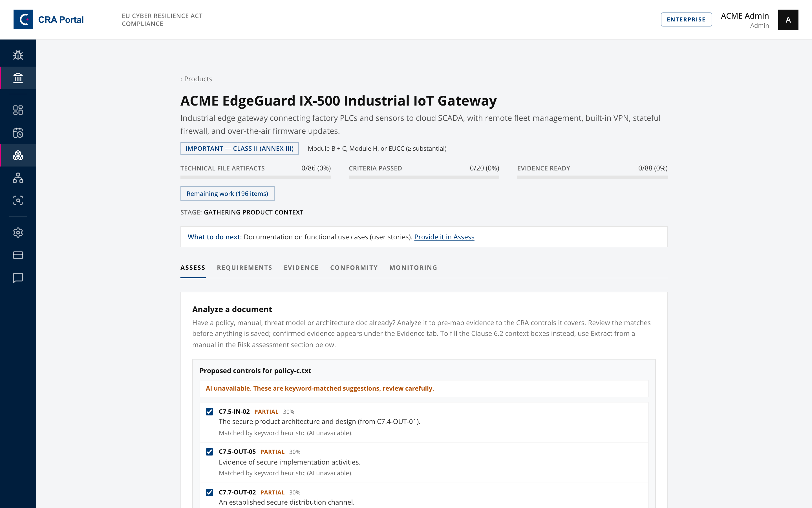812x508 pixels.
Task: Click Proposed controls for policy-c.txt heading
Action: [x=255, y=371]
